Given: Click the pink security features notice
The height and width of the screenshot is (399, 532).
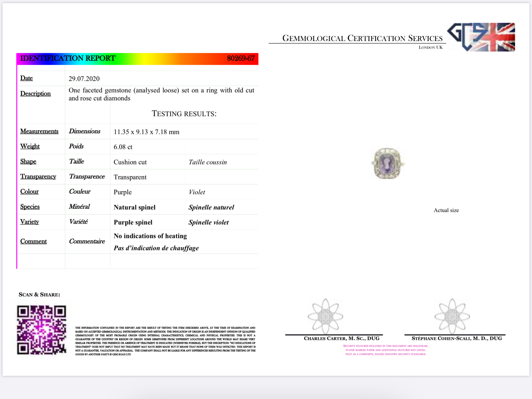Looking at the screenshot, I should pos(385,350).
